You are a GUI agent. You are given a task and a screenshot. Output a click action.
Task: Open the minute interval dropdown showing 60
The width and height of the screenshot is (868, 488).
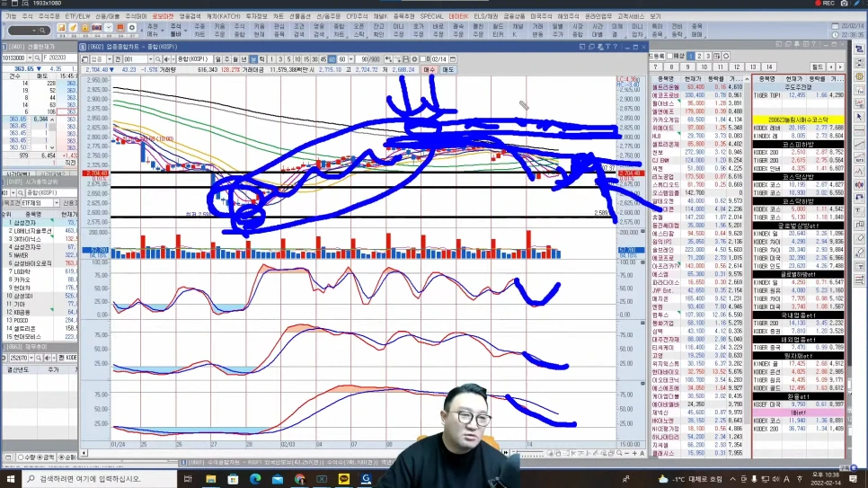[351, 59]
